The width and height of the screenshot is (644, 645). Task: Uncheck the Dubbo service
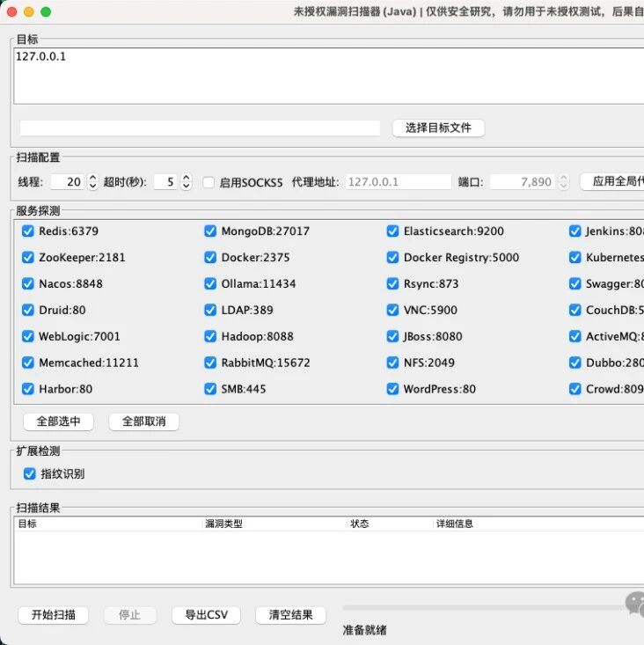pyautogui.click(x=574, y=363)
